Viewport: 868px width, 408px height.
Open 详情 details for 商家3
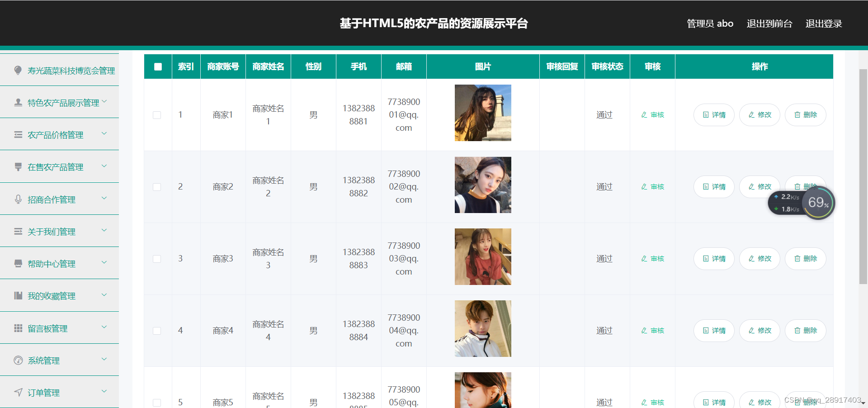click(x=714, y=259)
